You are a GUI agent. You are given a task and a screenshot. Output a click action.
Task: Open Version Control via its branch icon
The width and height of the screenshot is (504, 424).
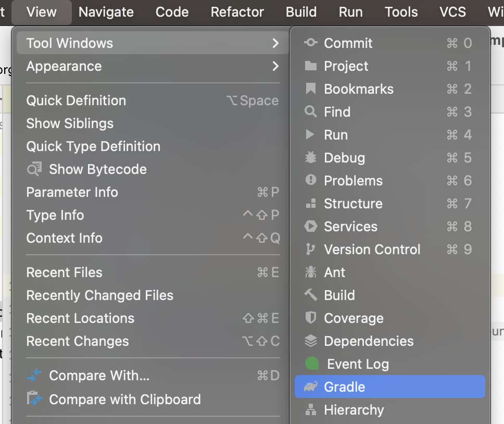310,250
